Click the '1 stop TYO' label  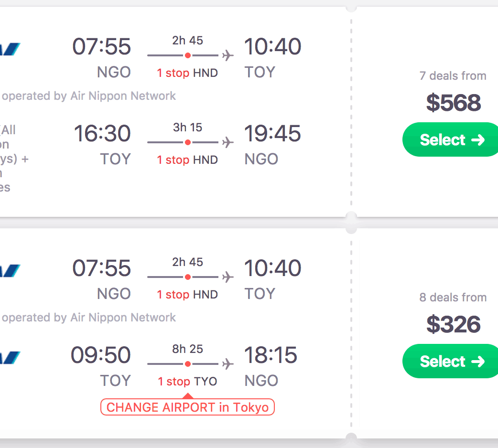pos(187,382)
